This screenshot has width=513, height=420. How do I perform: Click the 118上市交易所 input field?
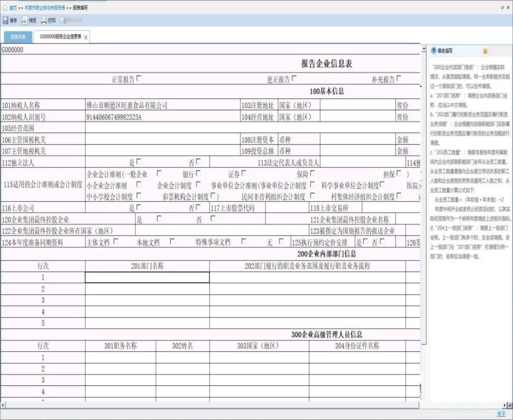click(391, 207)
